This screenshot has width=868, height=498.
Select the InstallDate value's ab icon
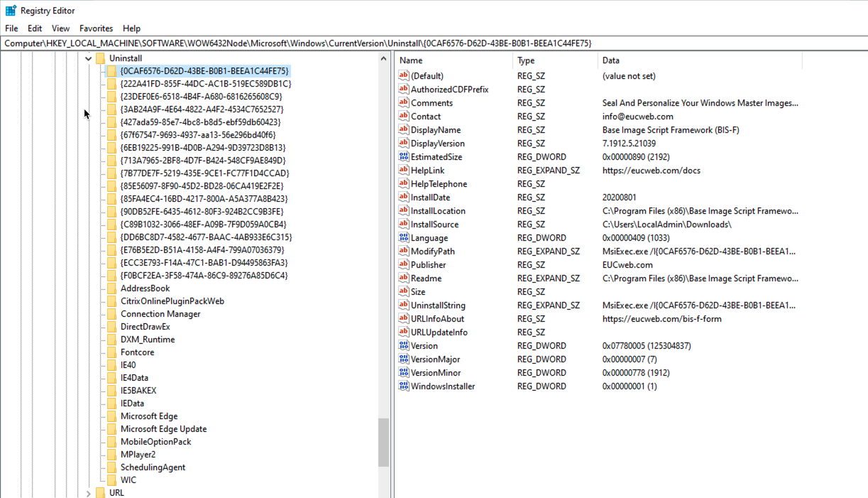coord(404,197)
